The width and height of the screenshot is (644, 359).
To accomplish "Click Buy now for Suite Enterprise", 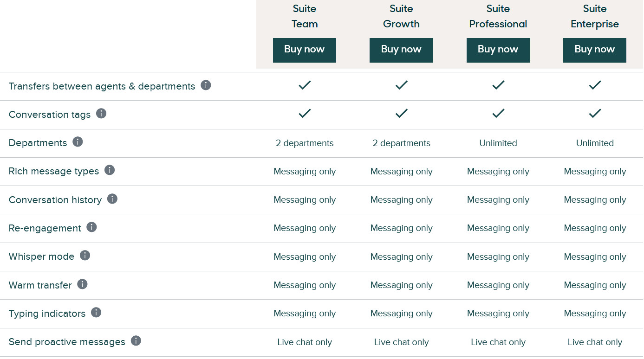I will [x=595, y=50].
